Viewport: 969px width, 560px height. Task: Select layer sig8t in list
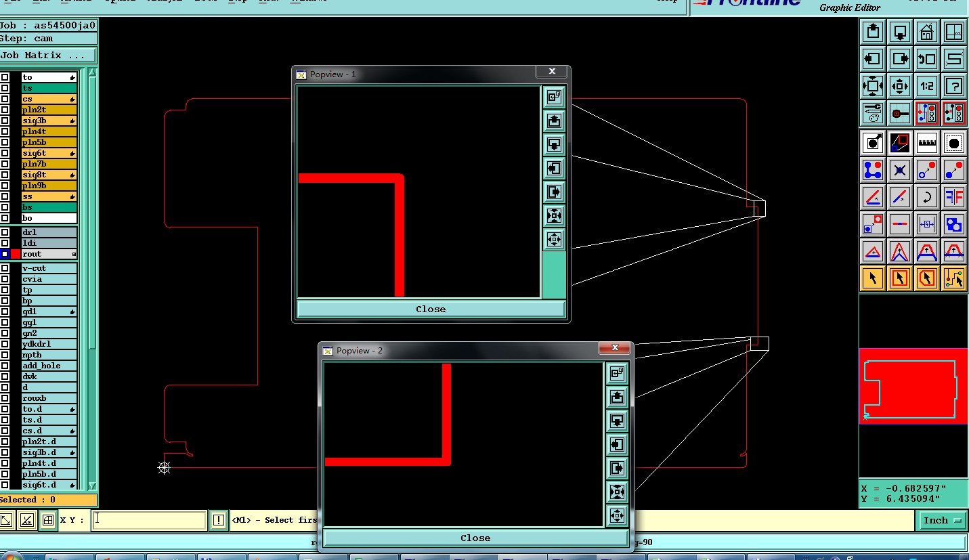click(49, 175)
